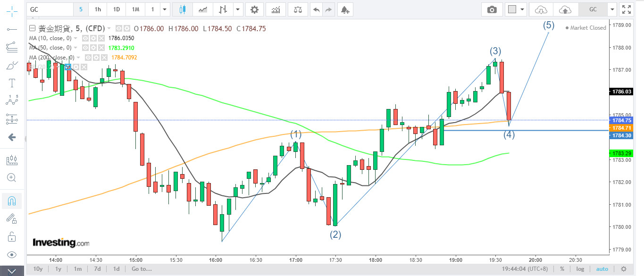This screenshot has height=276, width=644.
Task: Select the 1D timeframe tab
Action: [116, 9]
